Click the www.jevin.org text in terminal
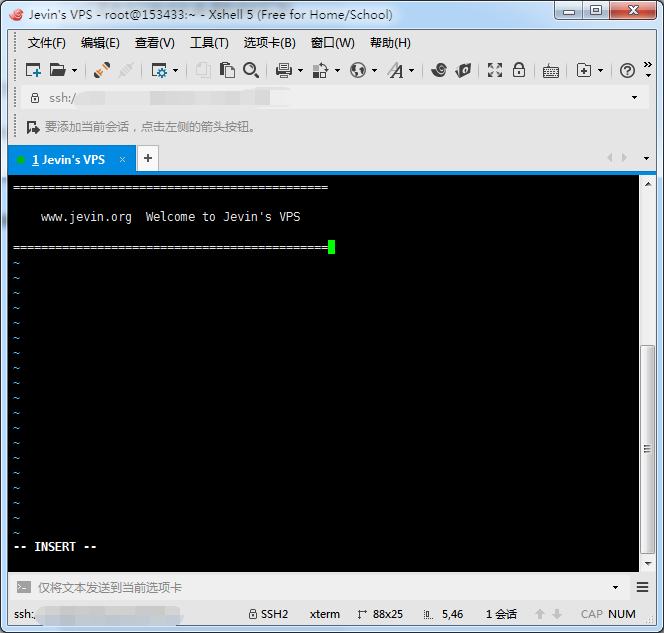This screenshot has height=633, width=664. (86, 217)
